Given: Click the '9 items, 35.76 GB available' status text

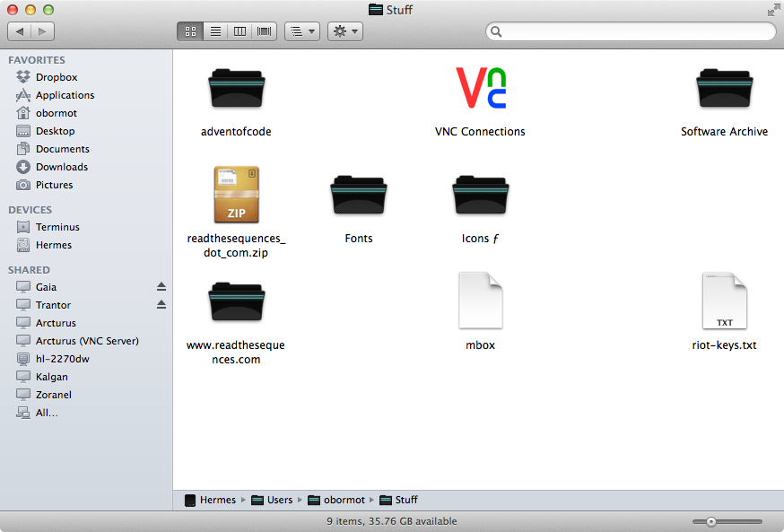Looking at the screenshot, I should coord(392,521).
